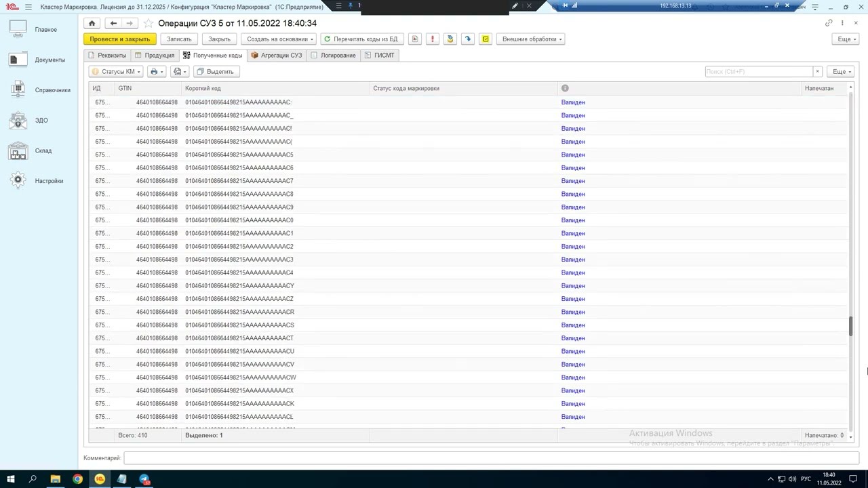Screen dimensions: 868x488
Task: Expand Статусы КМ dropdown
Action: click(117, 72)
